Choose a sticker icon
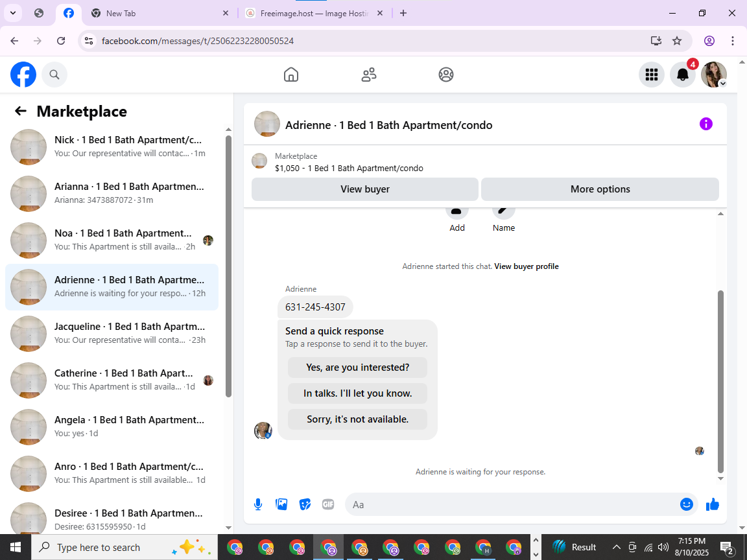This screenshot has width=747, height=560. 305,504
